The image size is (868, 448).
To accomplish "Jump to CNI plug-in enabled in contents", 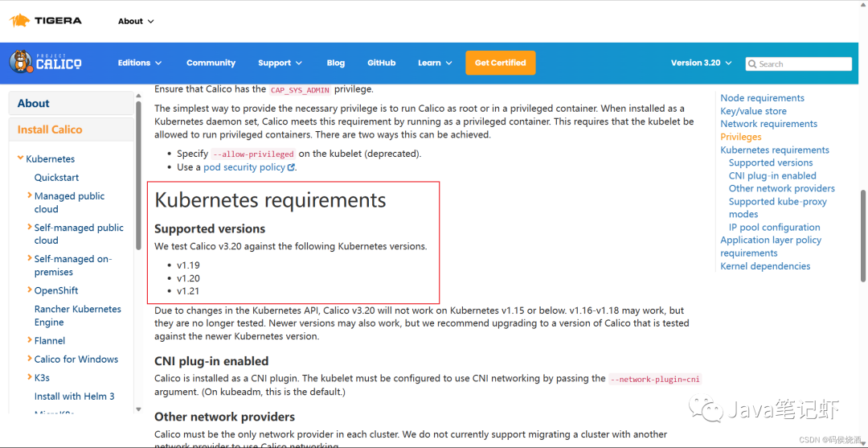I will point(772,175).
